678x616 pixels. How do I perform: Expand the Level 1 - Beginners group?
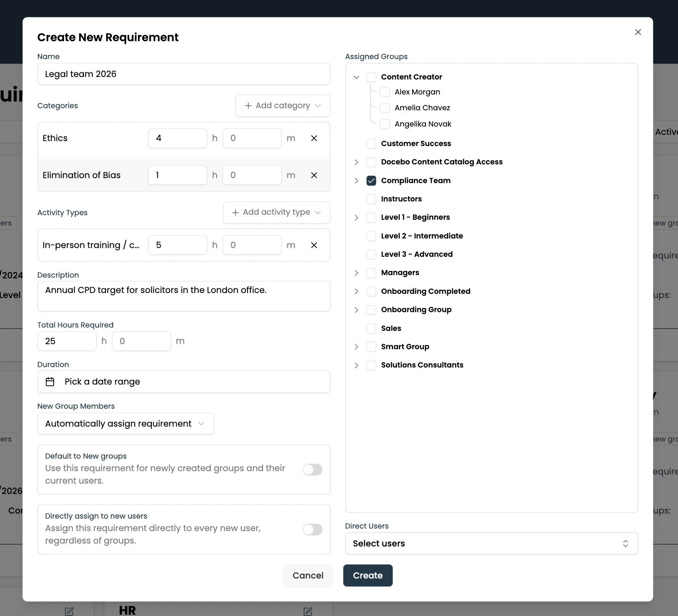[x=356, y=218]
